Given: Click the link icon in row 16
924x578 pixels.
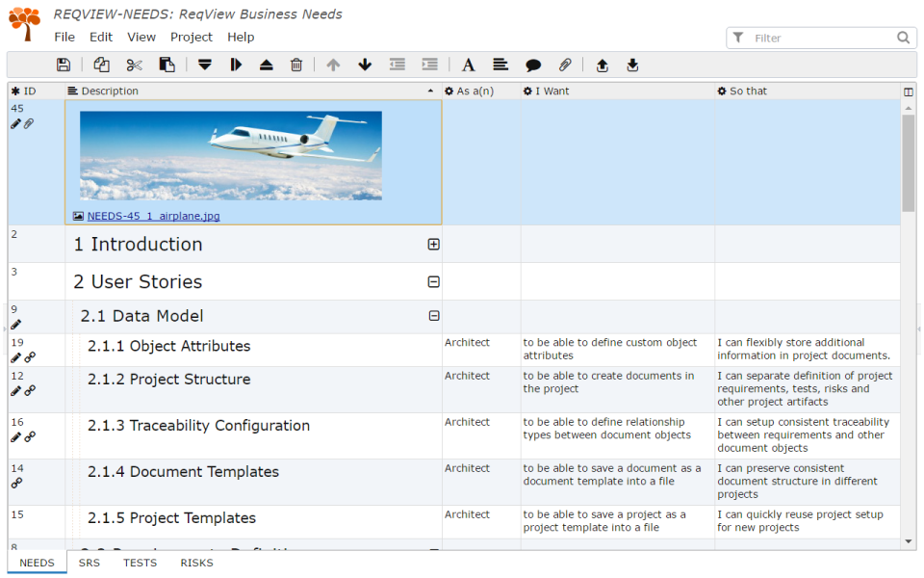Looking at the screenshot, I should [30, 436].
